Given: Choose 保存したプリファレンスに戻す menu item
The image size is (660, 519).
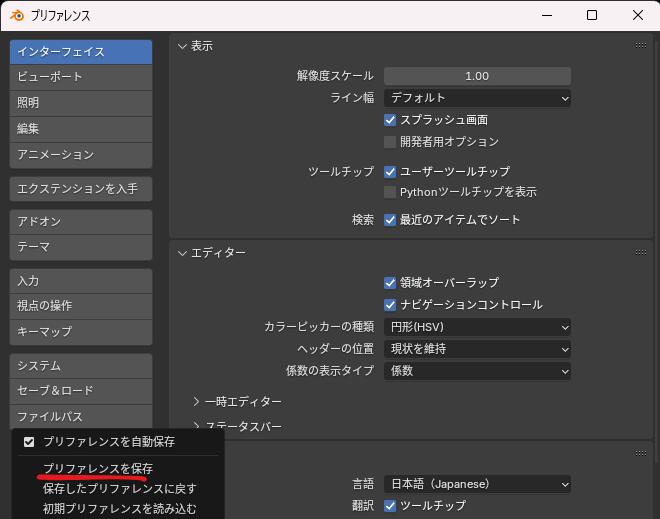Looking at the screenshot, I should 118,489.
